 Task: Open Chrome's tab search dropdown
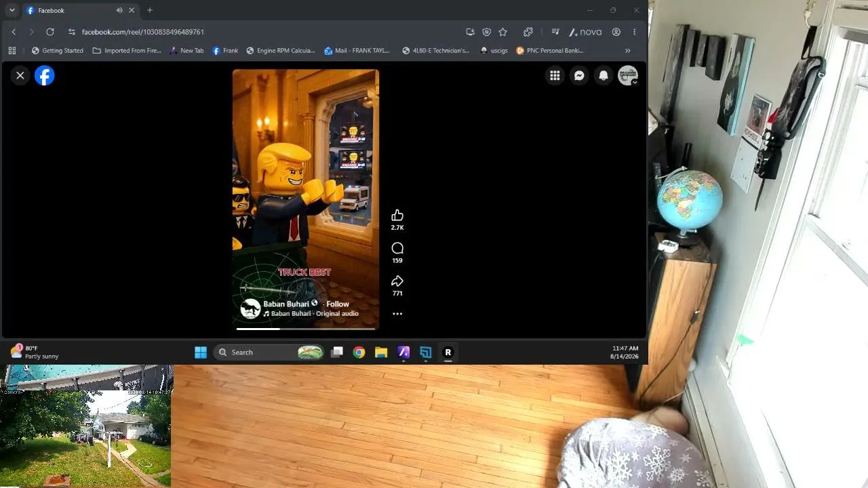pyautogui.click(x=12, y=10)
